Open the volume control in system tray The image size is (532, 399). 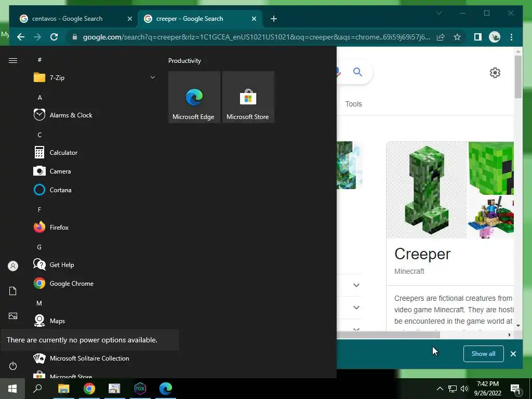[464, 389]
